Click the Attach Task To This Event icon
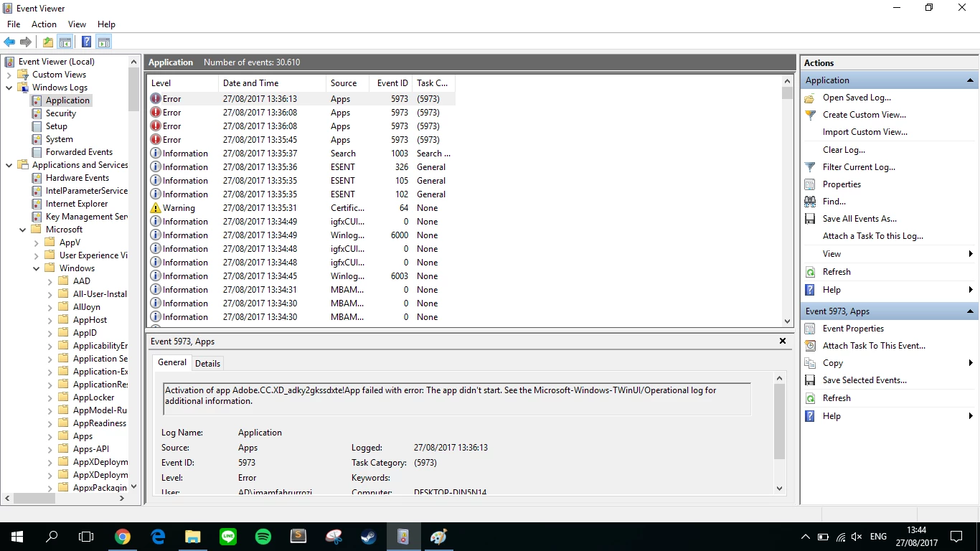The width and height of the screenshot is (980, 551). pyautogui.click(x=810, y=346)
